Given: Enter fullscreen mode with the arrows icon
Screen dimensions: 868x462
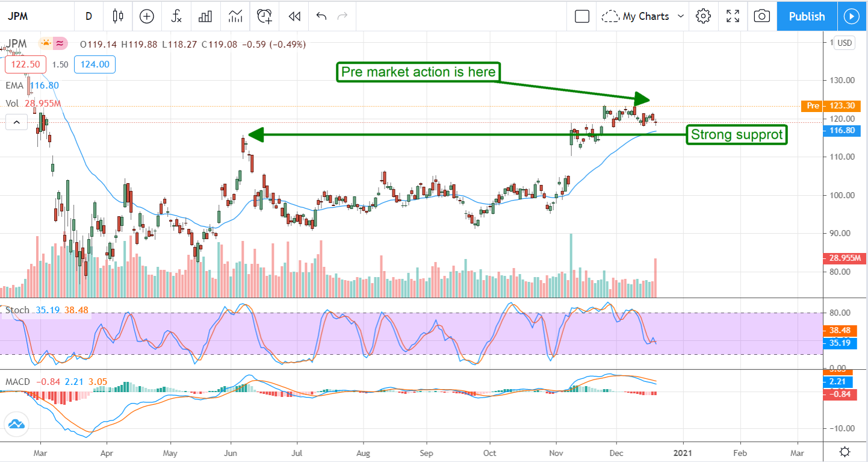Looking at the screenshot, I should point(733,16).
